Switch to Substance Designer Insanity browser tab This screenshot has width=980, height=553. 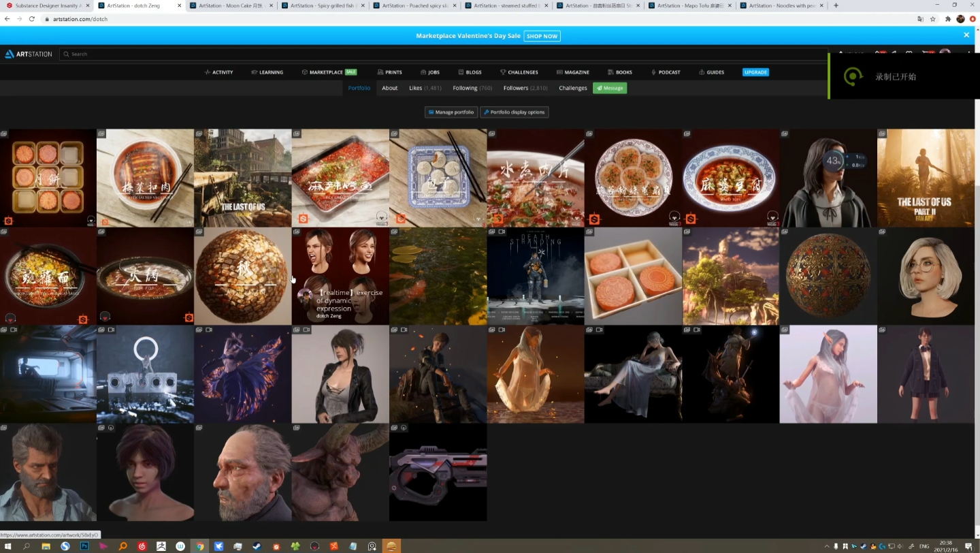[46, 5]
